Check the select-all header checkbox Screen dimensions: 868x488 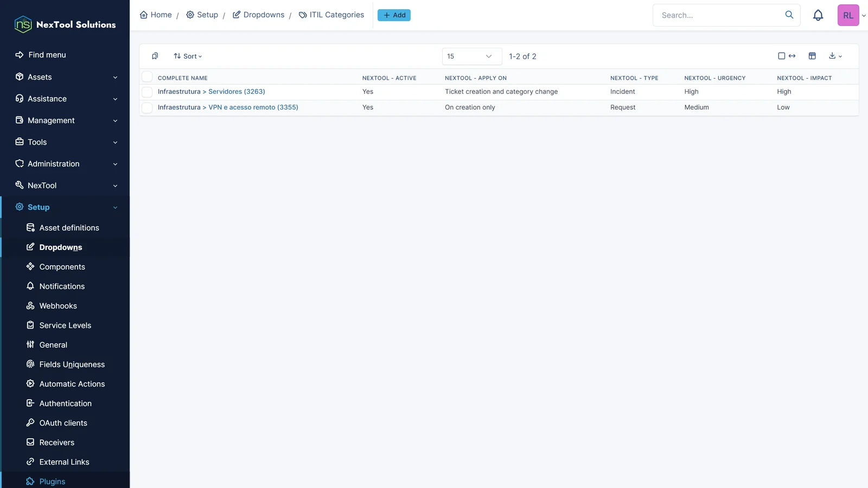pos(147,77)
